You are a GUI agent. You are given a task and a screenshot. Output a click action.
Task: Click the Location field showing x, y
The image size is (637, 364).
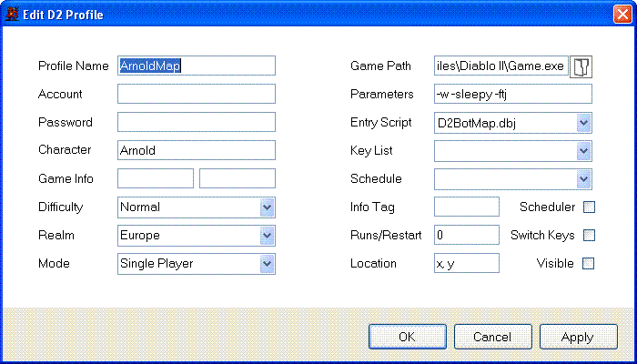[x=466, y=263]
